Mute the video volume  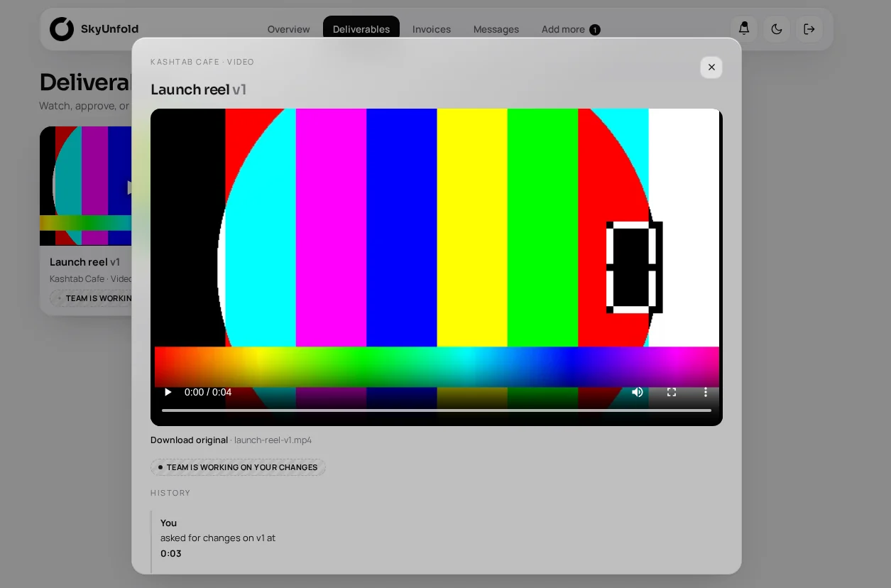638,392
